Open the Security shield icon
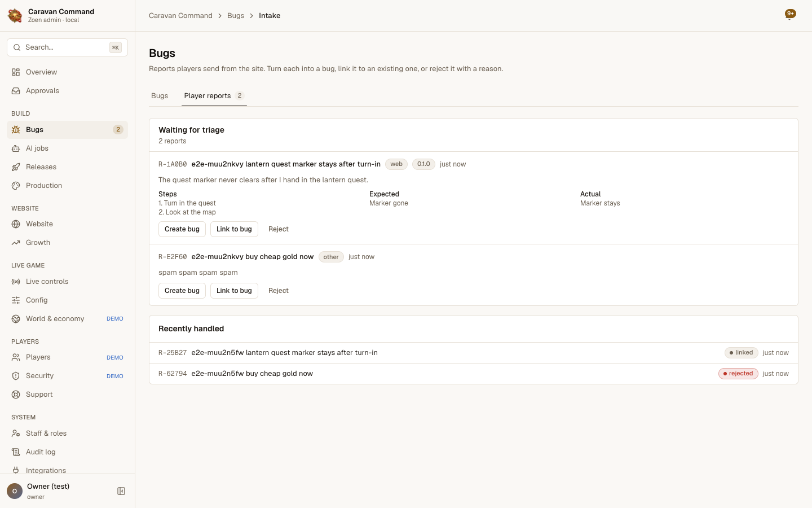The width and height of the screenshot is (812, 508). click(16, 375)
